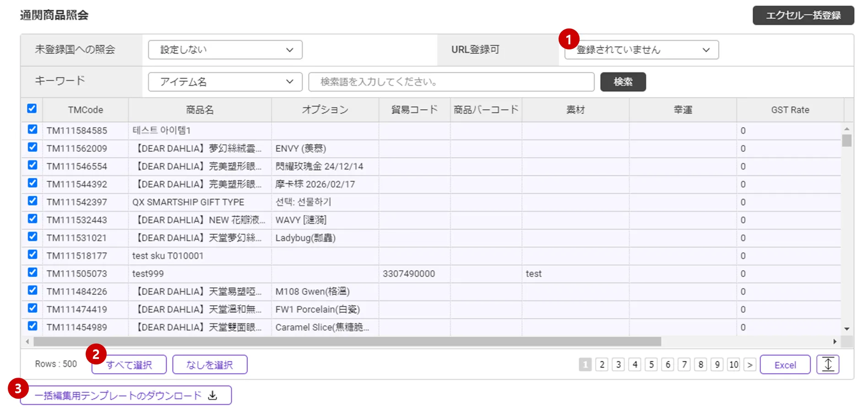Viewport: 868px width, 412px height.
Task: Click the vertical scrollbar thumb
Action: click(x=847, y=140)
